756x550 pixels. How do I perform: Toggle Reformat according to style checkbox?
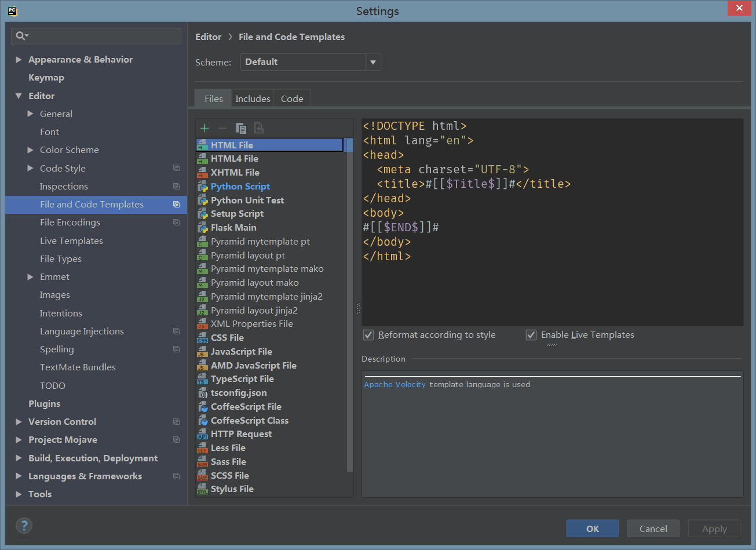[368, 335]
